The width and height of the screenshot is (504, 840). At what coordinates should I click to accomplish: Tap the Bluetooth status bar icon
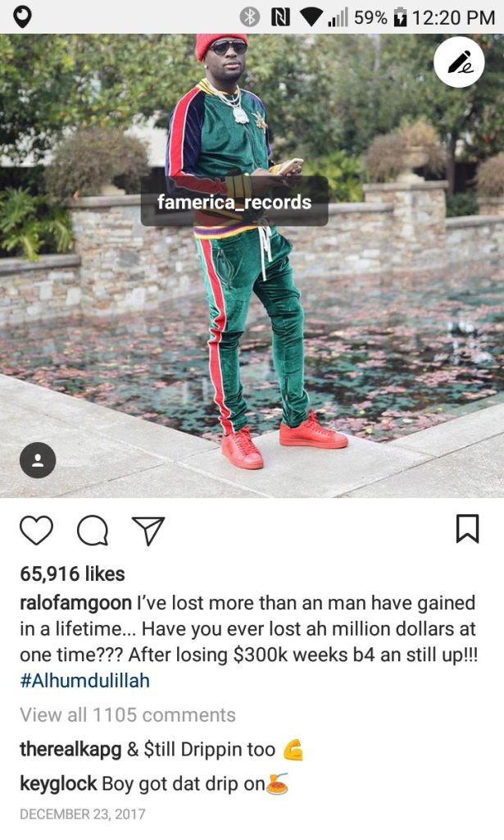click(x=249, y=17)
